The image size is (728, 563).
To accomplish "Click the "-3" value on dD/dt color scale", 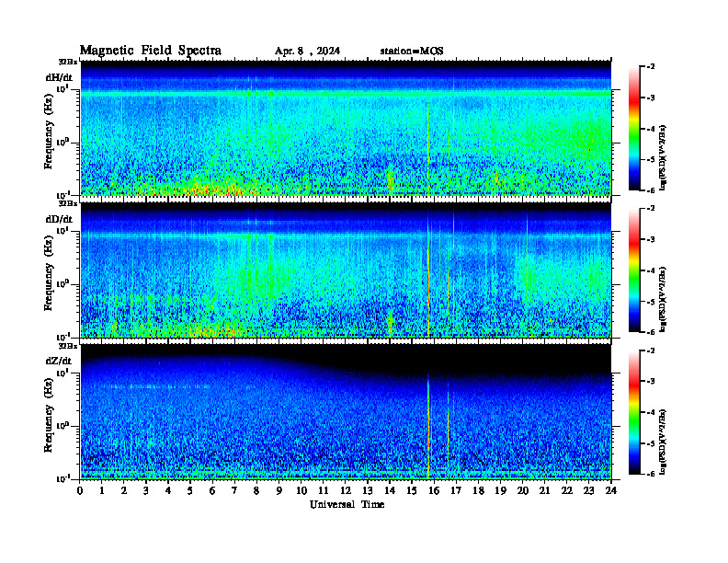I will [x=651, y=240].
